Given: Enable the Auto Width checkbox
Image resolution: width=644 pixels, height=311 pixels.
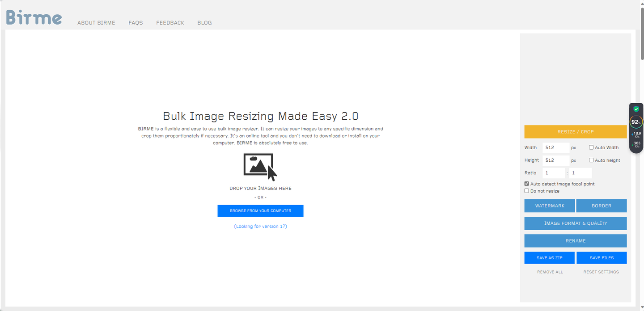Looking at the screenshot, I should (591, 147).
